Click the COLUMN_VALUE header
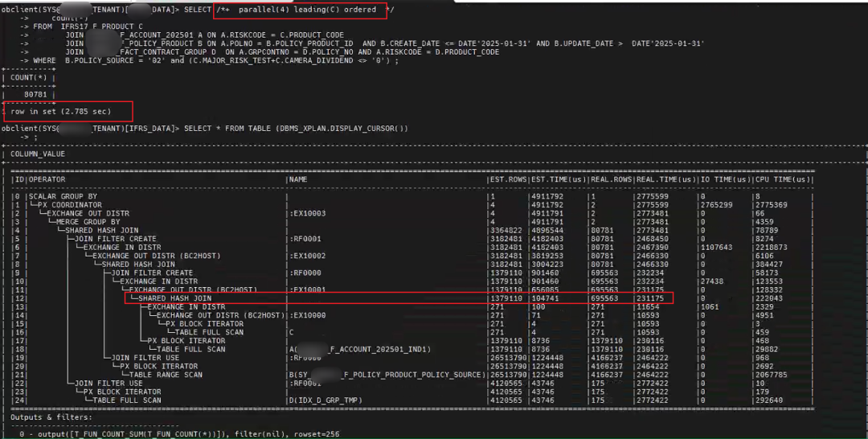Image resolution: width=868 pixels, height=439 pixels. coord(38,154)
